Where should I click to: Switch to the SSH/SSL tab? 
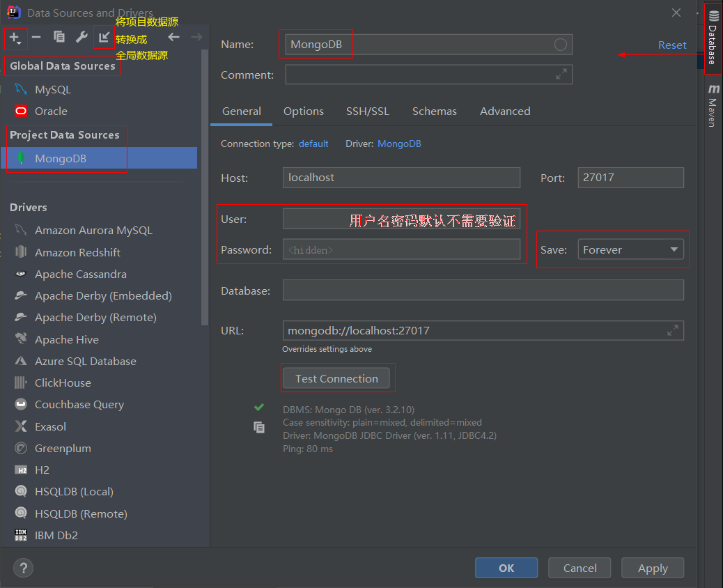click(x=368, y=111)
